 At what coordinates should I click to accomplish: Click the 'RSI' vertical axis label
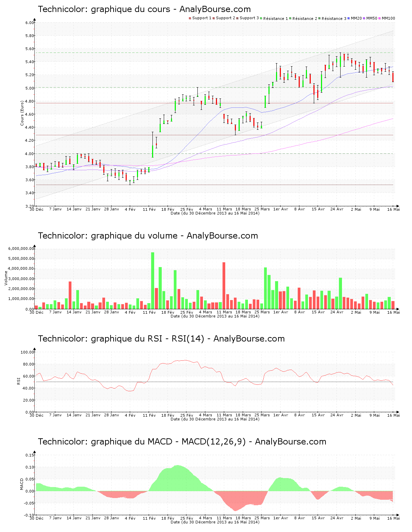coord(19,381)
